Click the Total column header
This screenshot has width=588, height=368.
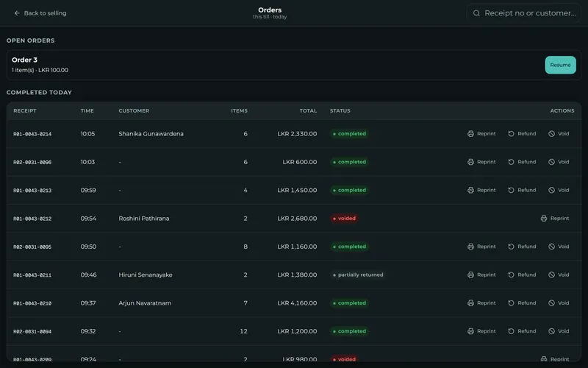(308, 111)
